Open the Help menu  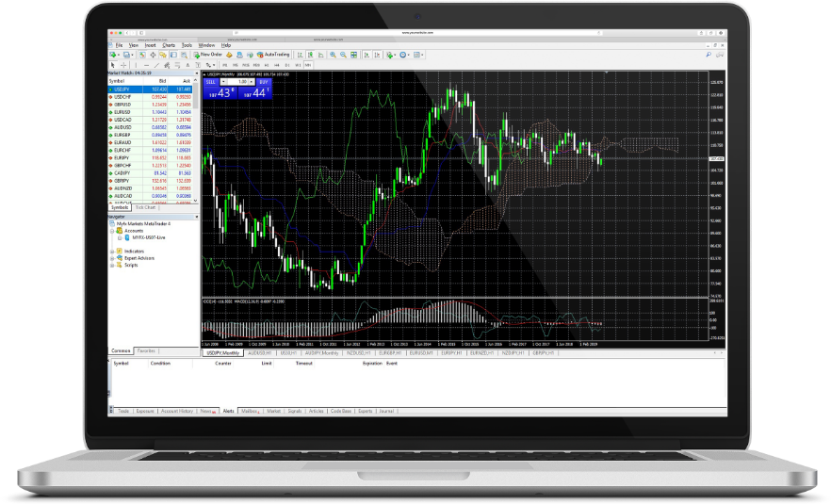tap(226, 45)
